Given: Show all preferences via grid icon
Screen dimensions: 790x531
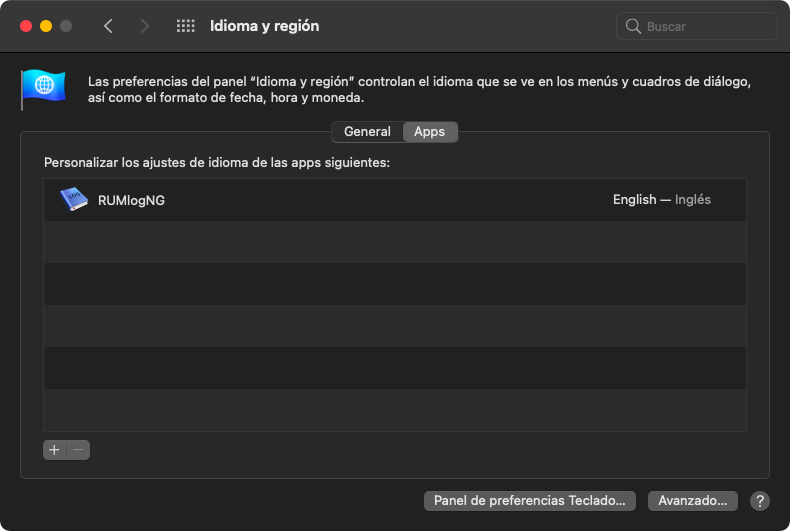Looking at the screenshot, I should [185, 26].
